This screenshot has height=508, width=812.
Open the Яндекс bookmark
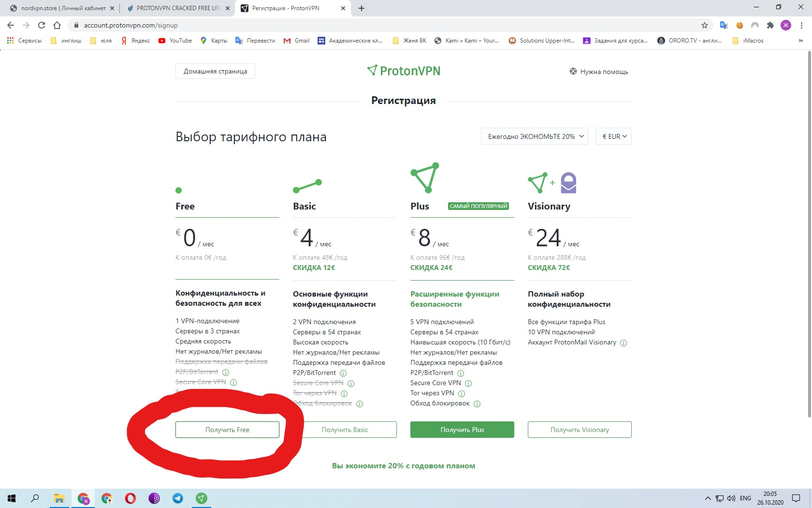tap(136, 41)
